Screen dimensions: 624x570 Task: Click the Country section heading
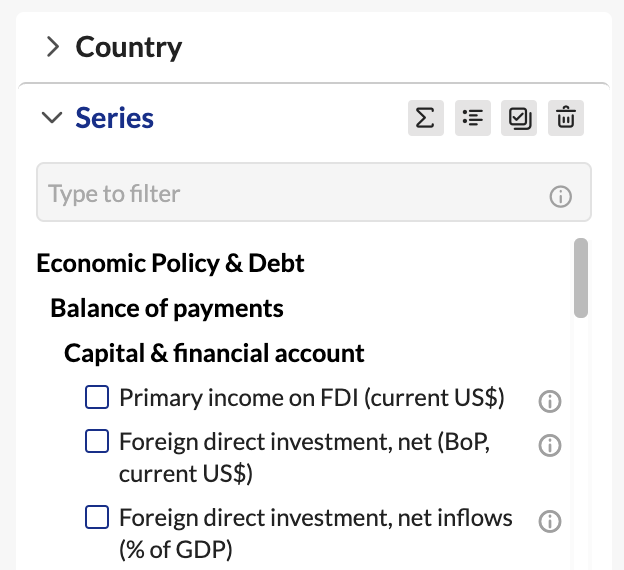click(x=129, y=47)
